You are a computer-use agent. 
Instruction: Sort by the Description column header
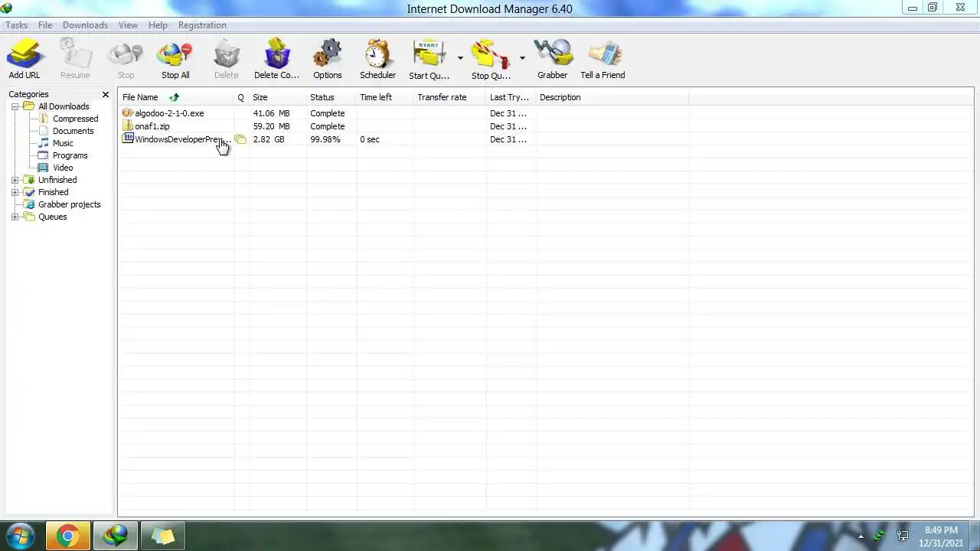point(612,97)
